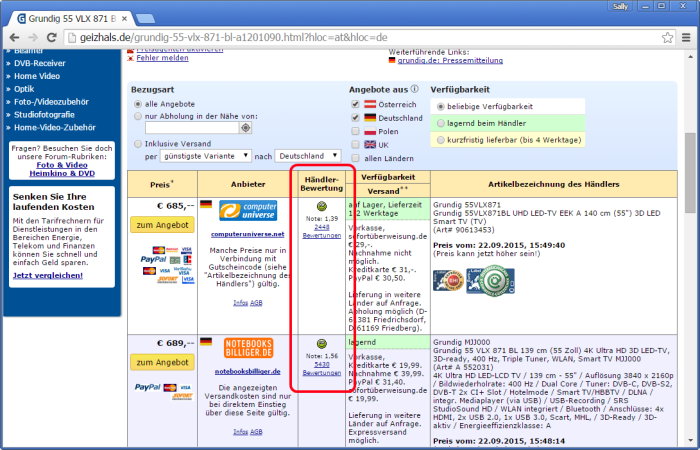Open 'Home Video' in the sidebar menu
The image size is (700, 450).
pyautogui.click(x=37, y=75)
